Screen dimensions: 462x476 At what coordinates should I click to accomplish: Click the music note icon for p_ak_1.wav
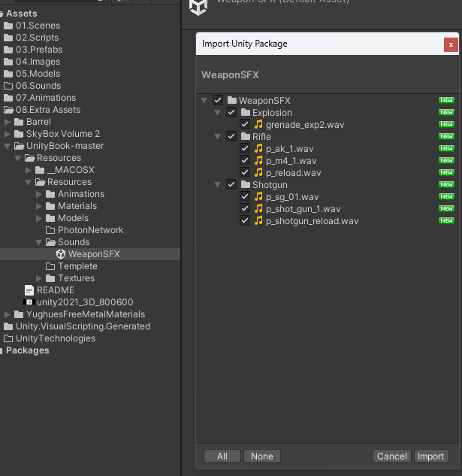pyautogui.click(x=258, y=148)
